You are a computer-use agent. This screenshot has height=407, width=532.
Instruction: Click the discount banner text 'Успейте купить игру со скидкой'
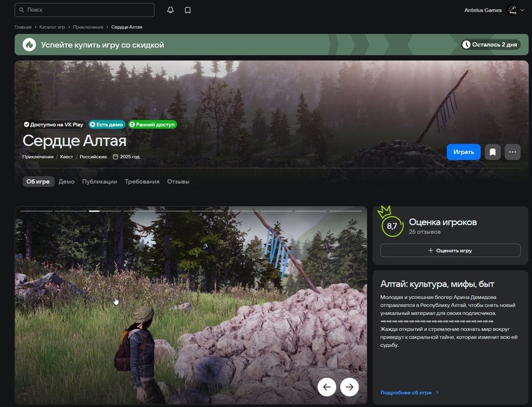tap(102, 45)
